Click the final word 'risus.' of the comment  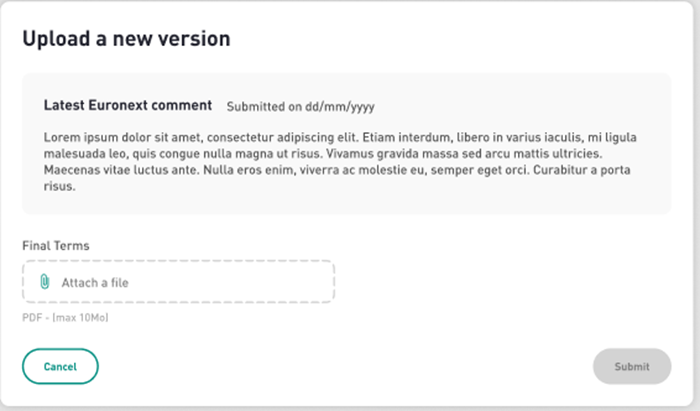[x=59, y=187]
